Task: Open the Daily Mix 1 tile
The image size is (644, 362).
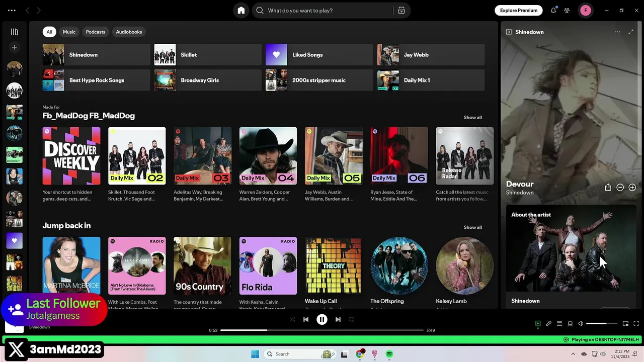Action: pos(431,80)
